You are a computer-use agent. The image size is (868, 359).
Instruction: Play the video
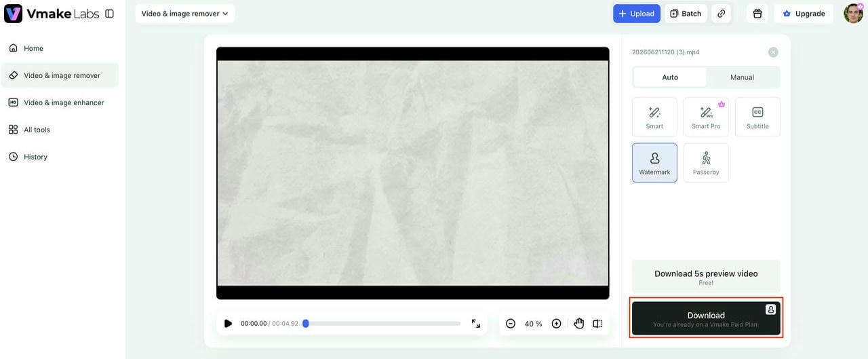[228, 324]
